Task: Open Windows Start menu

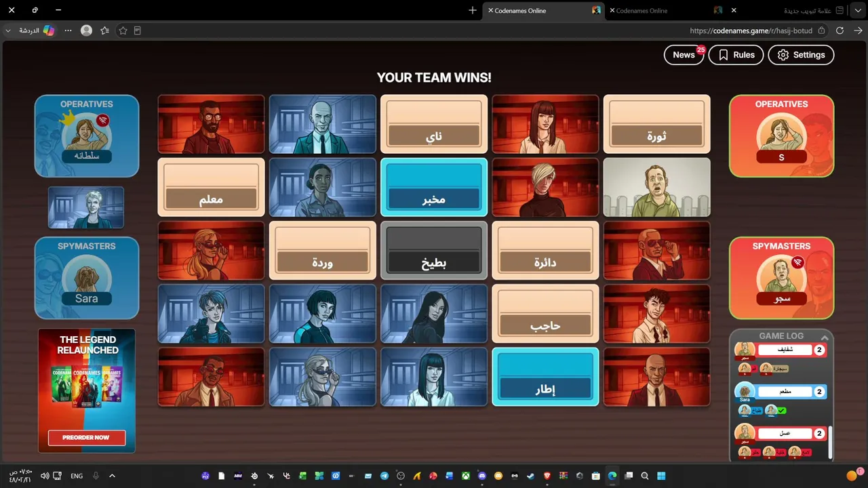Action: point(661,476)
